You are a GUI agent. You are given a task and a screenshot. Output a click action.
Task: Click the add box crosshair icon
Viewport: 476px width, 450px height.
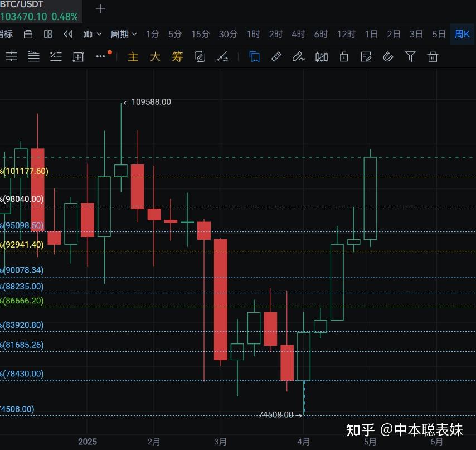pos(78,57)
